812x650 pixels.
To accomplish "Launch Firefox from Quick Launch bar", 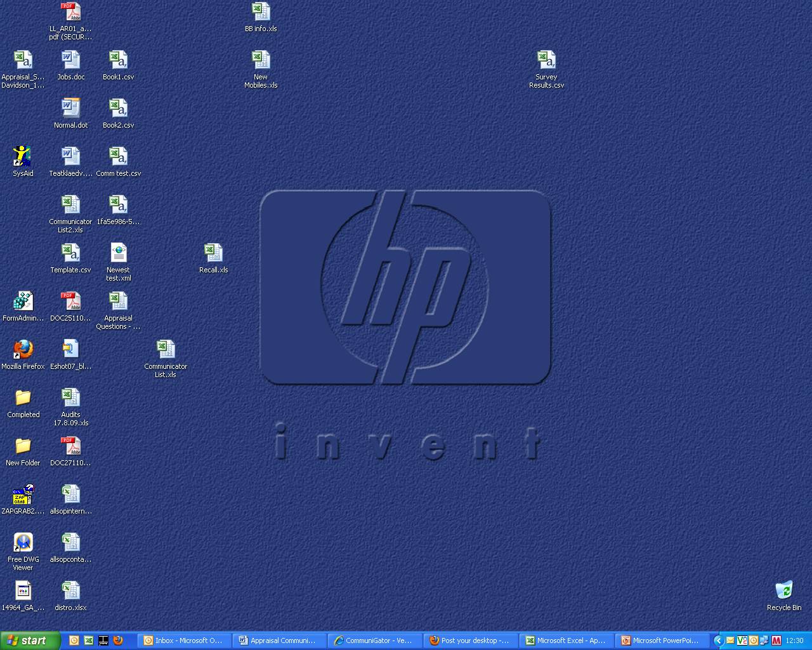I will [x=118, y=640].
